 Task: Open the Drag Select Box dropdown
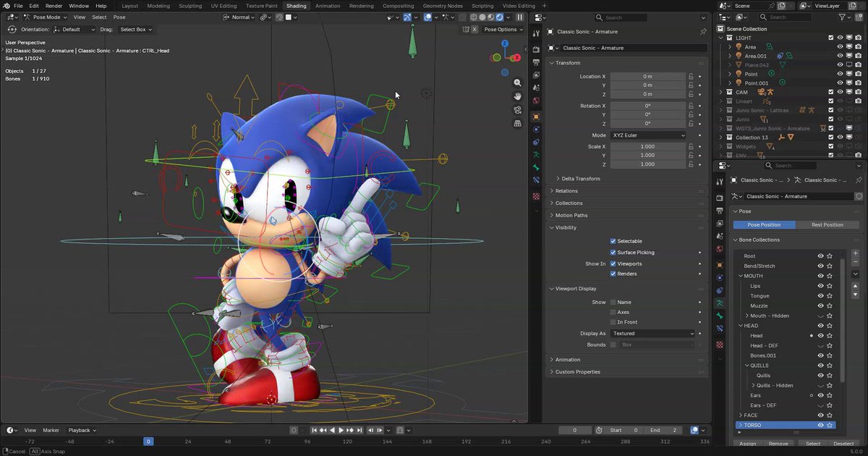click(136, 30)
